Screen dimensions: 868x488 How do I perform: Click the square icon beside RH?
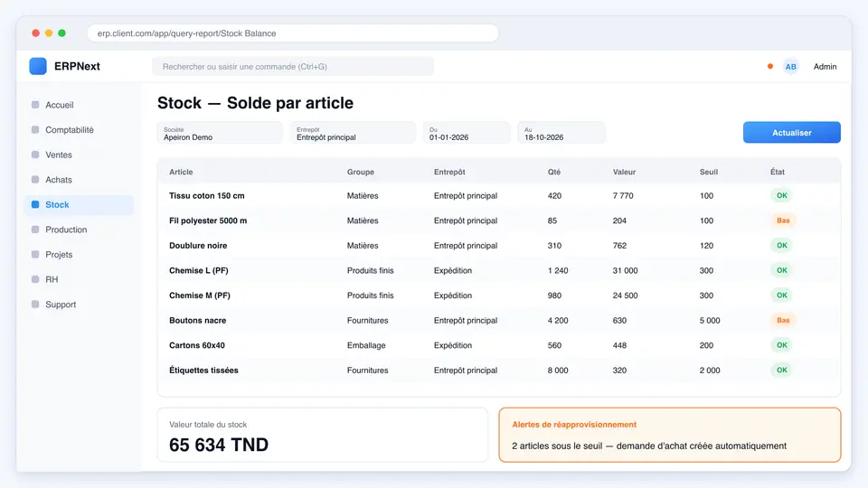click(35, 279)
